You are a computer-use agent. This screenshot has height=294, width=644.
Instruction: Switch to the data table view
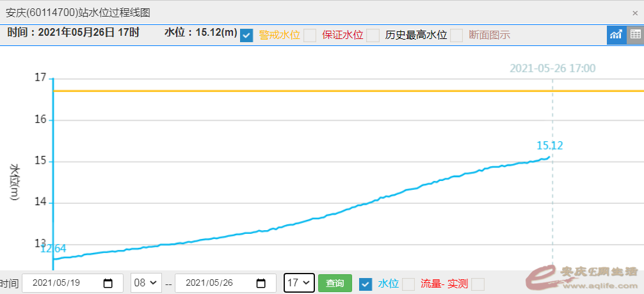click(x=635, y=35)
